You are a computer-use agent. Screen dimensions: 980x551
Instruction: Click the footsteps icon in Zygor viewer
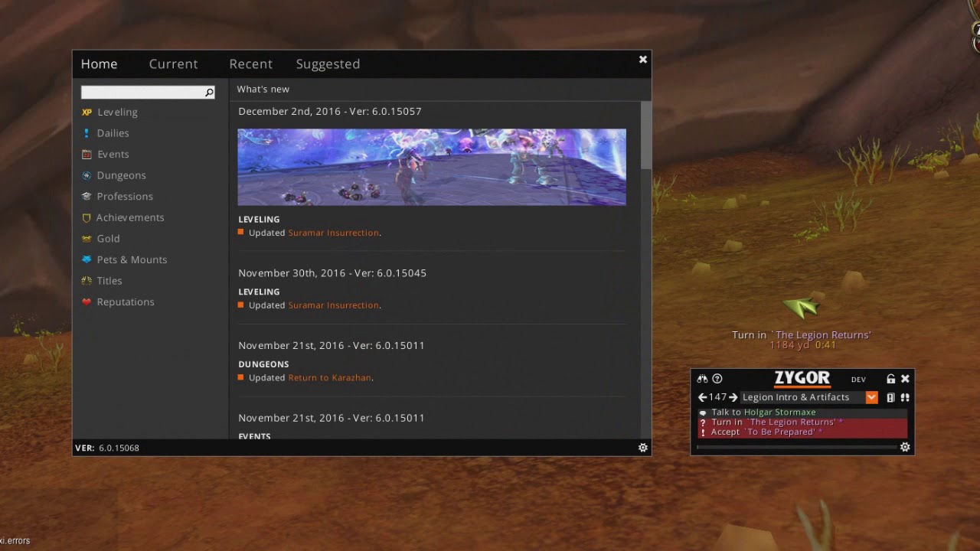coord(905,397)
